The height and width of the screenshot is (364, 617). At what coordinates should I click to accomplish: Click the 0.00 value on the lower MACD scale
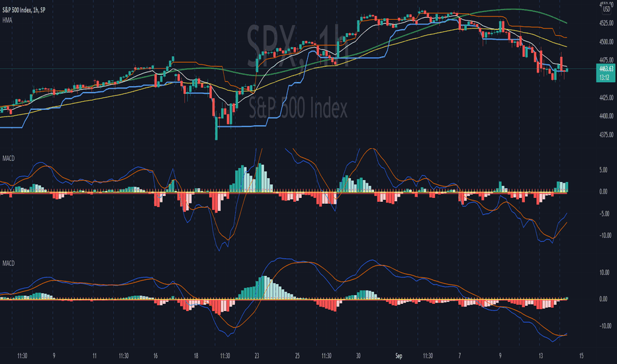click(603, 299)
